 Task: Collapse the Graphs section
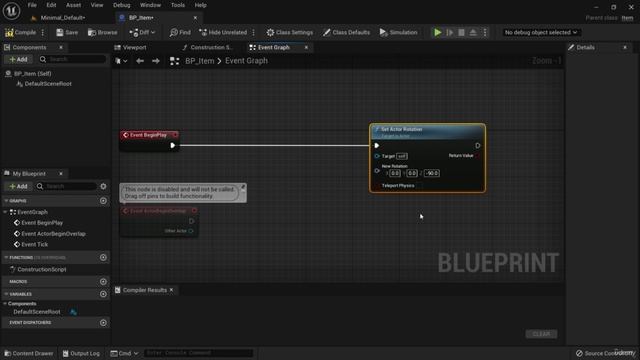click(6, 201)
